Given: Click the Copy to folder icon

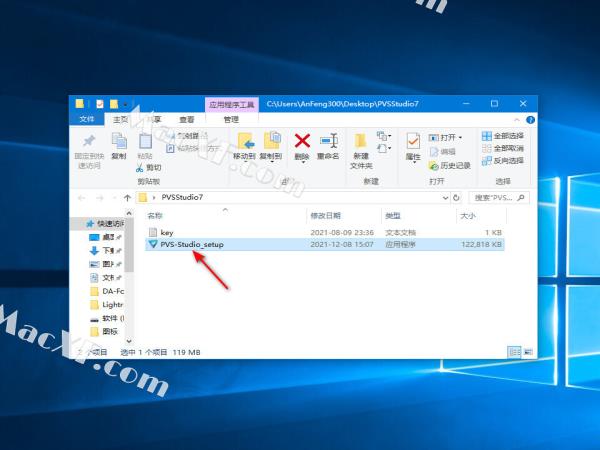Looking at the screenshot, I should 272,141.
